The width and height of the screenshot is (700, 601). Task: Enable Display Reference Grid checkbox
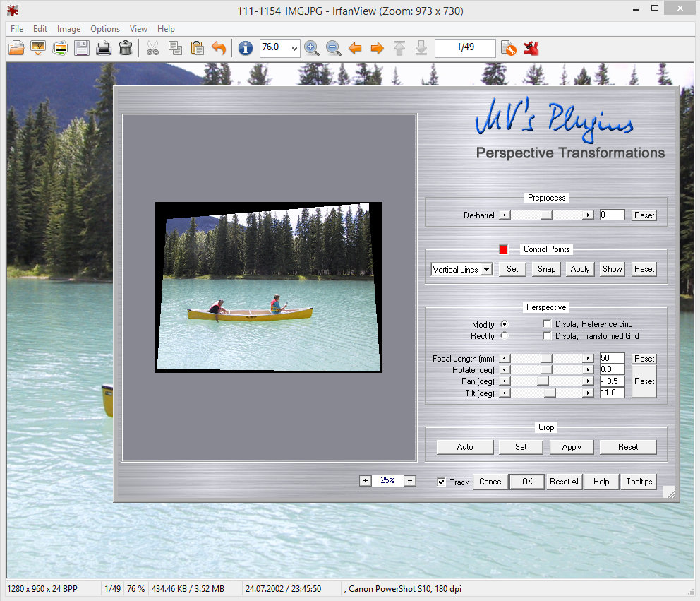pos(548,324)
